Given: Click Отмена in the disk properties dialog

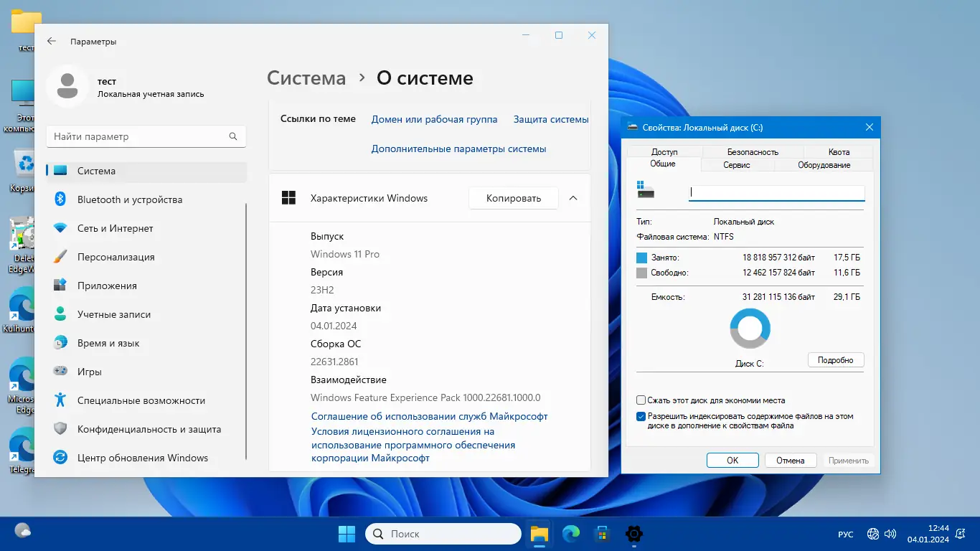Looking at the screenshot, I should click(x=791, y=461).
